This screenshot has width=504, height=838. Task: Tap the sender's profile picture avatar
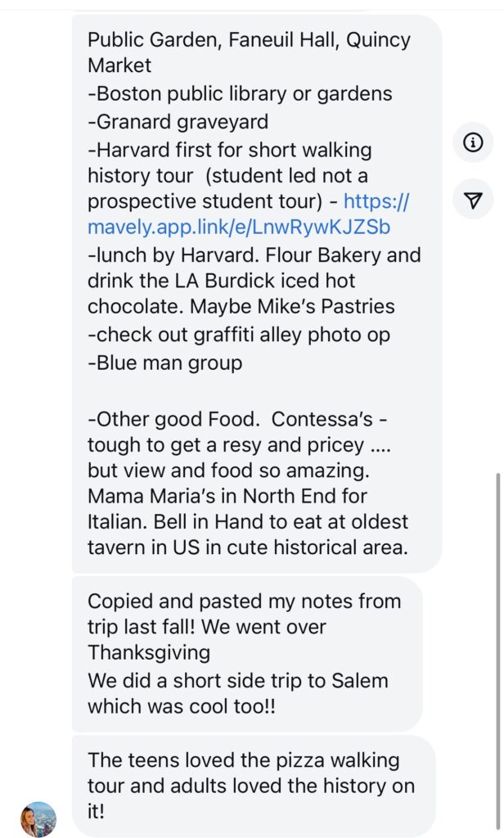pos(38,818)
